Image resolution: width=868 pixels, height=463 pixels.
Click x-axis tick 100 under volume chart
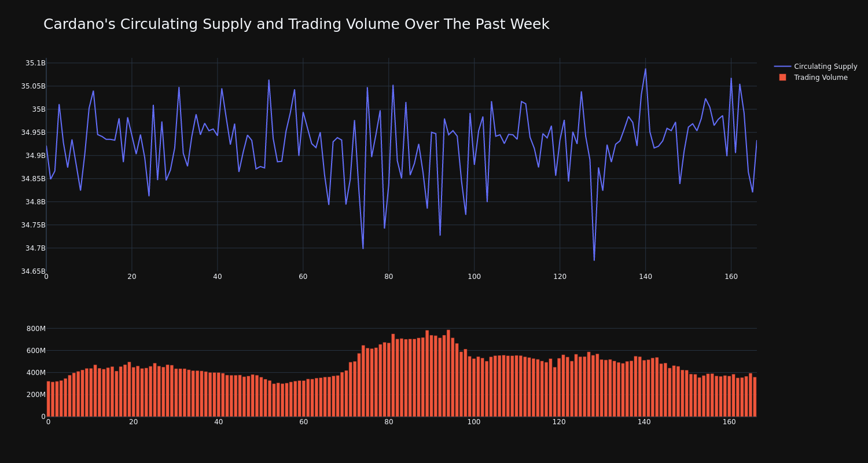point(474,422)
